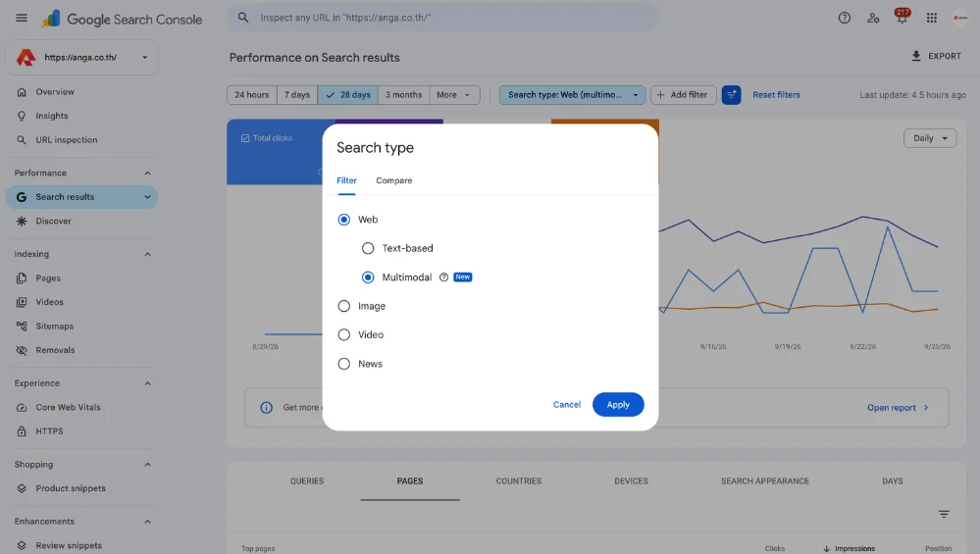Select the Text-based radio option
This screenshot has width=980, height=554.
pyautogui.click(x=368, y=248)
